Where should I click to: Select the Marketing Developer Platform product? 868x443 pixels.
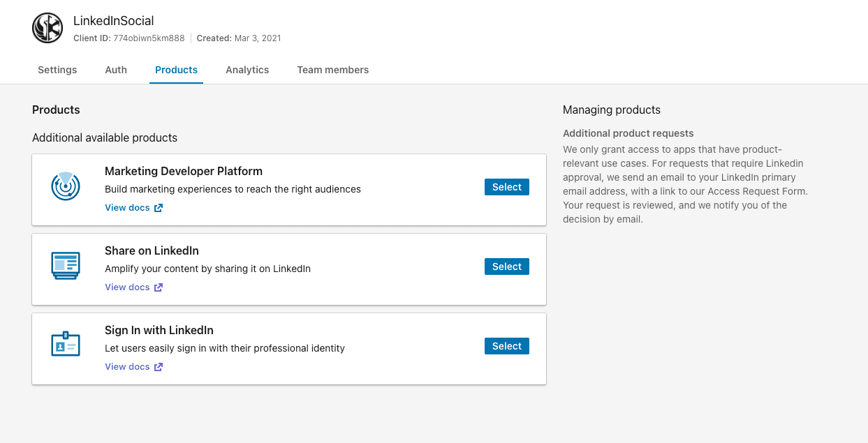506,187
